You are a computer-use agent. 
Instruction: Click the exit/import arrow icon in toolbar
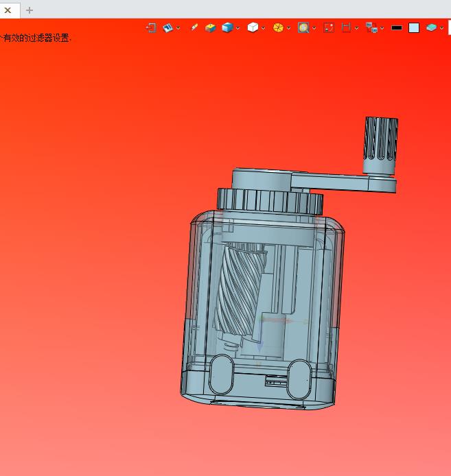(x=151, y=28)
